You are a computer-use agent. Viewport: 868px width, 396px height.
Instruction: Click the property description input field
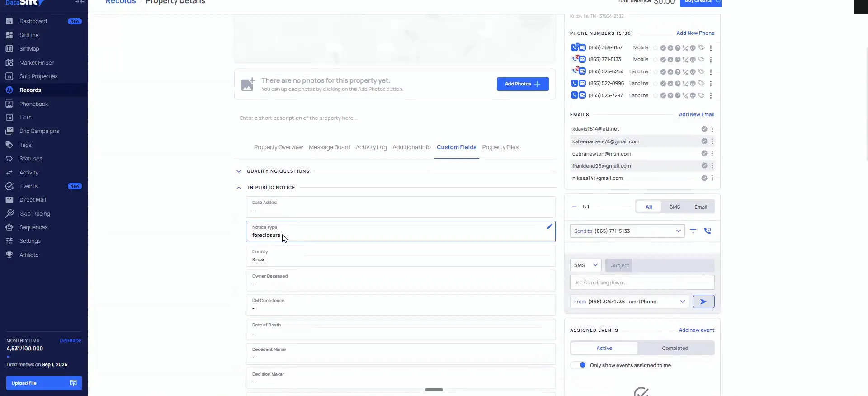pyautogui.click(x=395, y=118)
